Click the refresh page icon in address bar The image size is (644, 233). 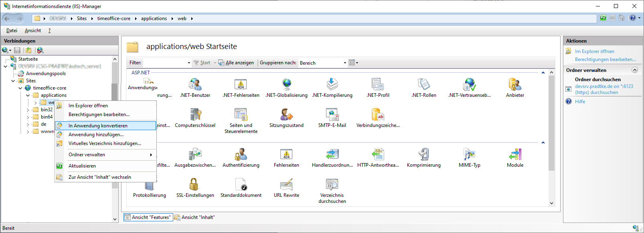pyautogui.click(x=603, y=18)
